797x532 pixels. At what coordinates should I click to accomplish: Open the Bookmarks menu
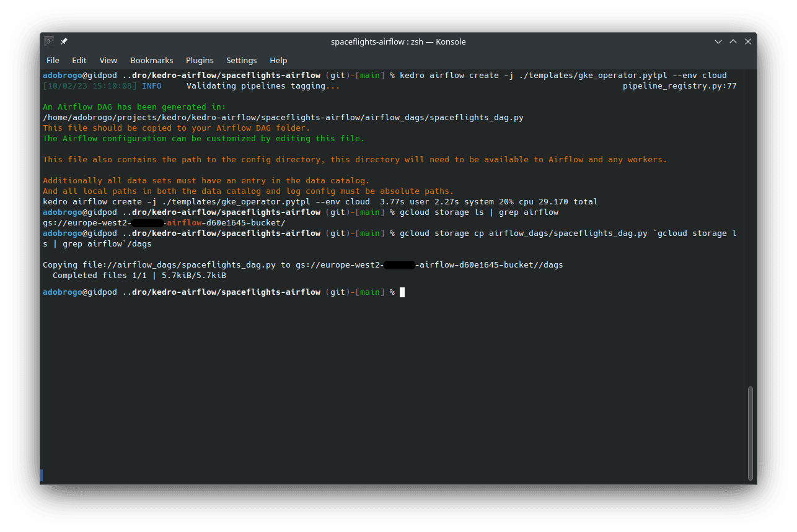tap(152, 60)
